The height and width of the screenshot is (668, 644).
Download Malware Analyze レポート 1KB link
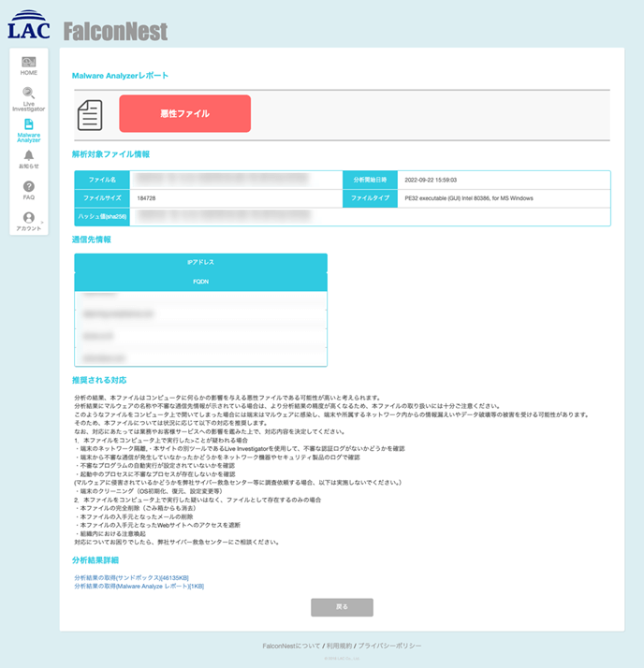139,587
